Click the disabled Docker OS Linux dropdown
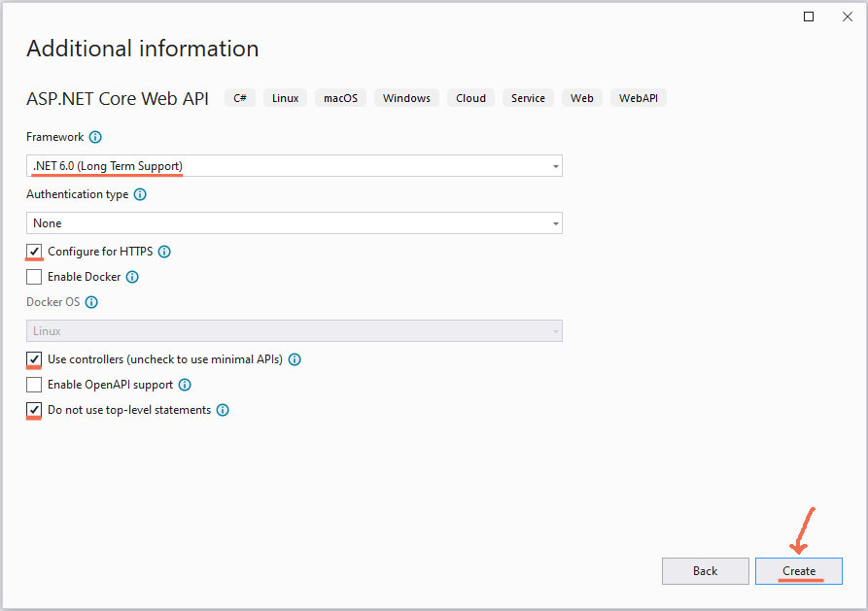 (294, 331)
